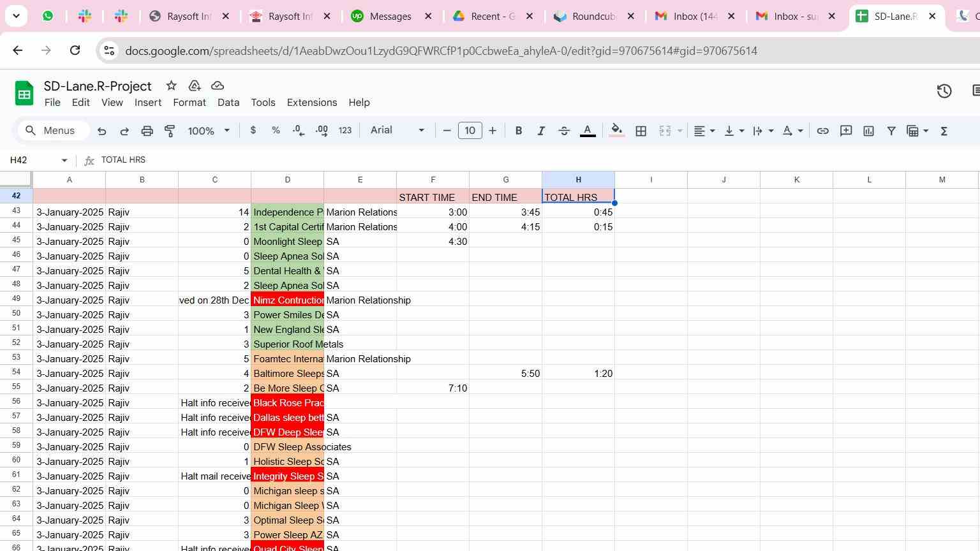The image size is (980, 551).
Task: Expand the Merge cells dropdown arrow
Action: tap(679, 131)
